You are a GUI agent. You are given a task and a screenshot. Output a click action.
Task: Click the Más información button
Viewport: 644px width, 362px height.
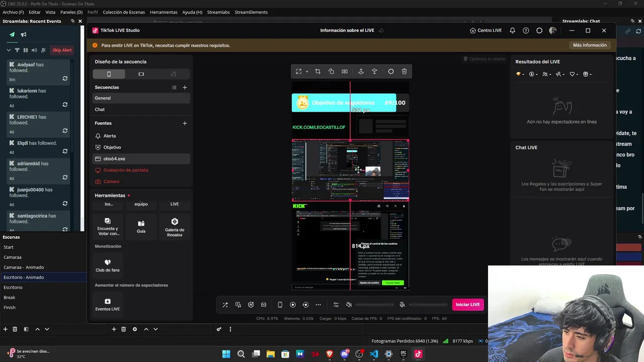click(x=590, y=45)
